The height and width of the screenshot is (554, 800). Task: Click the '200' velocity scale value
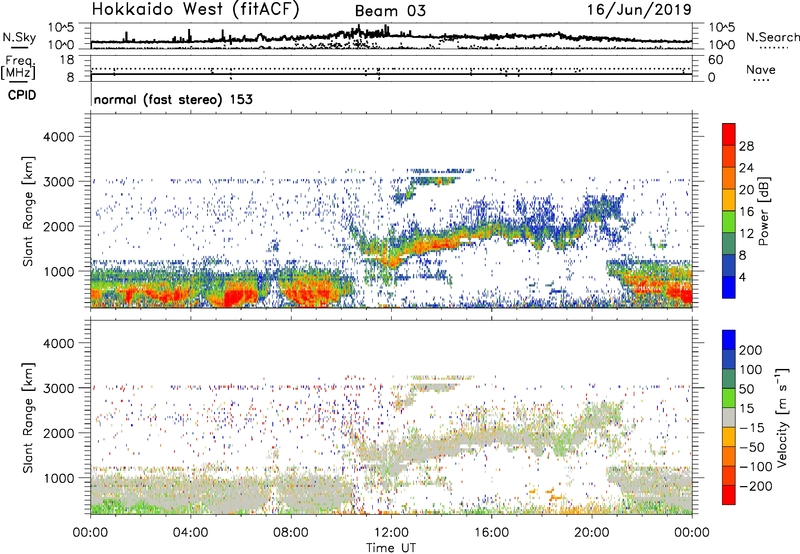(751, 350)
